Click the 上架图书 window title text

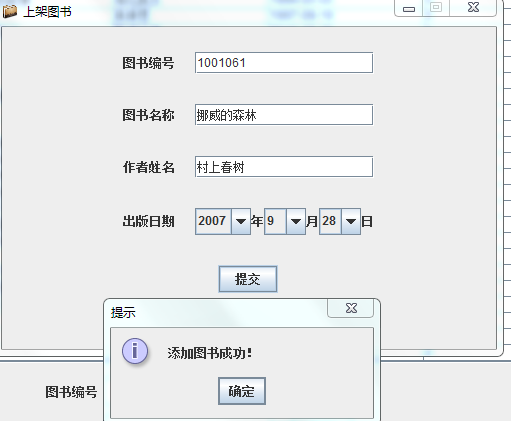point(47,12)
